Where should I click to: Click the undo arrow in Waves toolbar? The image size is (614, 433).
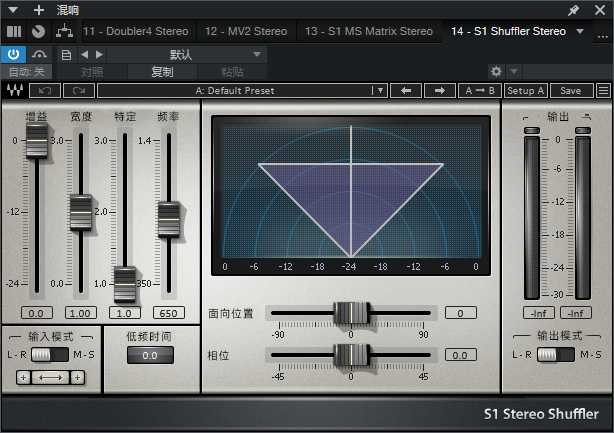coord(45,90)
